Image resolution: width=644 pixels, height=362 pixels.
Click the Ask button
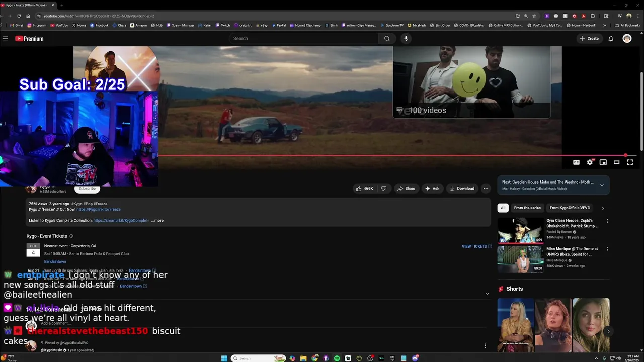(432, 189)
